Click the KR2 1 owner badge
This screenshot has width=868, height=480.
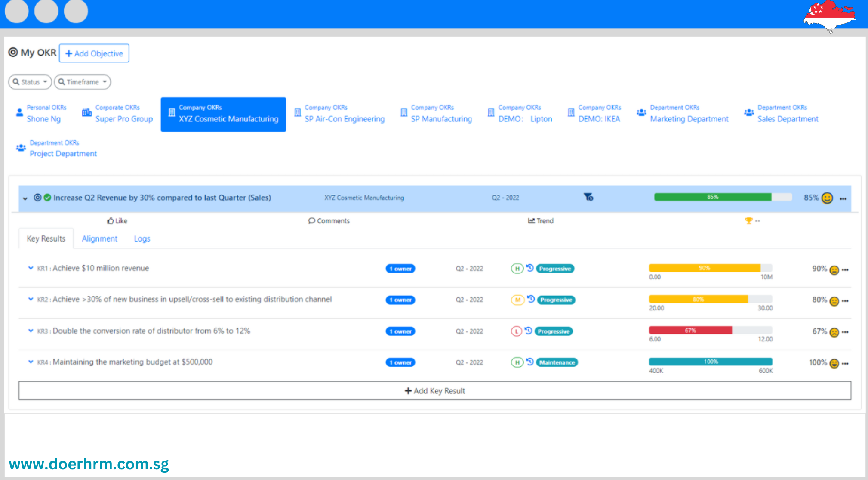(400, 300)
